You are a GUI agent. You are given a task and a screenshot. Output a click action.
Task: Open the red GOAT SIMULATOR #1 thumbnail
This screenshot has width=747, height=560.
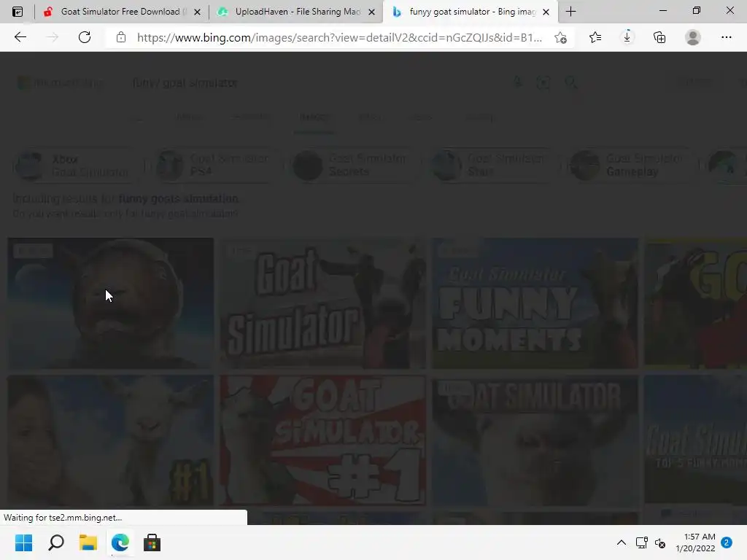322,440
